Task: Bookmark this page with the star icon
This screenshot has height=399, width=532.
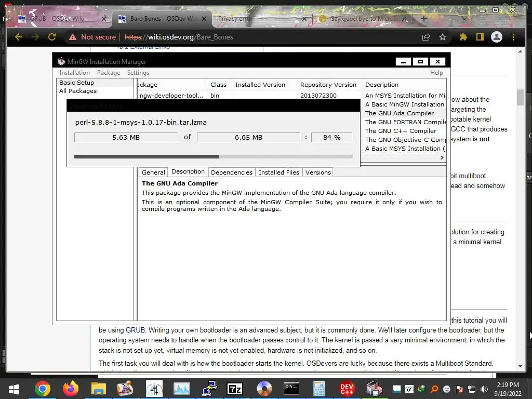Action: [443, 37]
